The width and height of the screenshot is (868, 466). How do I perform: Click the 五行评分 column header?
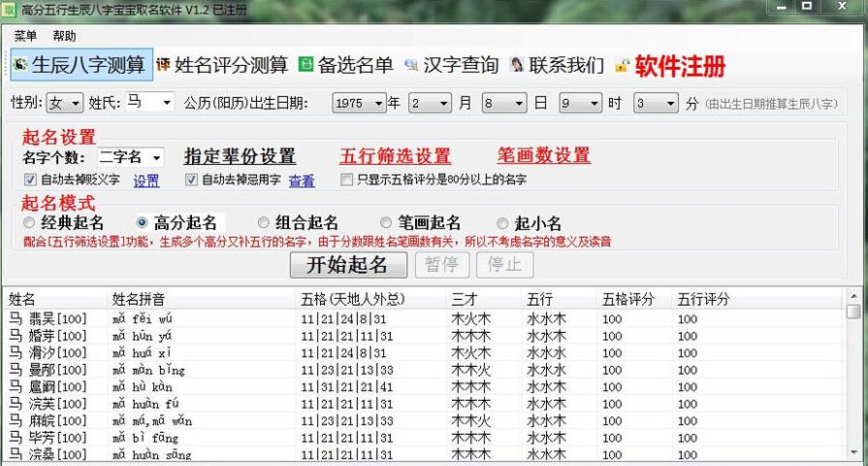(758, 300)
